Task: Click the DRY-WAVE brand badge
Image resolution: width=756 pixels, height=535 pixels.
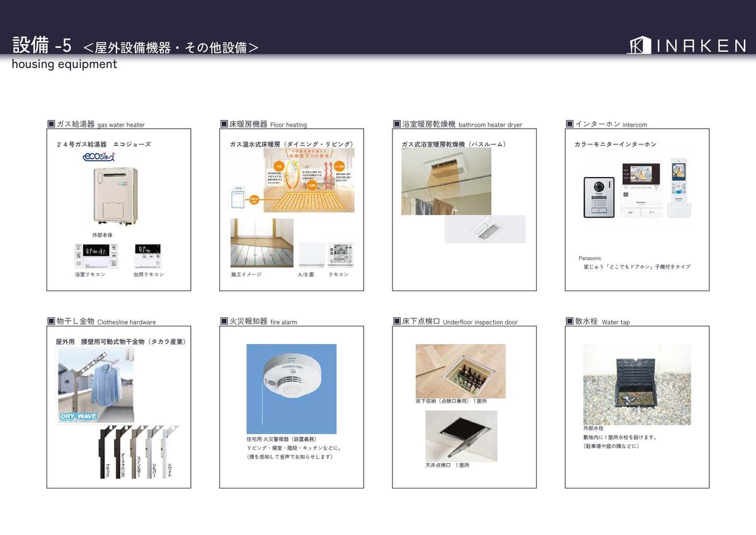Action: [76, 416]
